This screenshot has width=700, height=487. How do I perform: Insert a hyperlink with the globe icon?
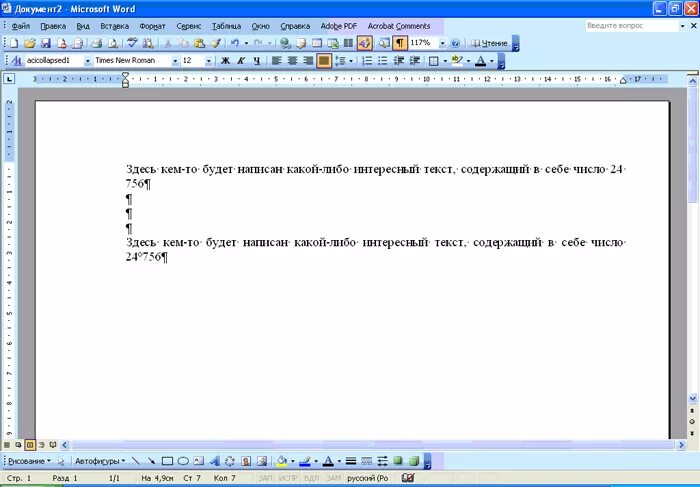tap(285, 43)
